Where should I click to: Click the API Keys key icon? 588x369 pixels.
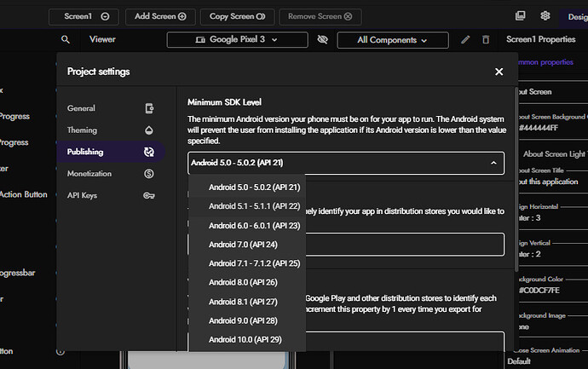[149, 196]
